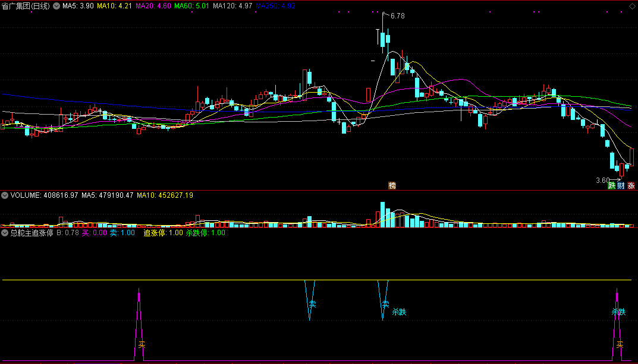638x364 pixels.
Task: Click the 买 buy signal at far right
Action: 620,345
